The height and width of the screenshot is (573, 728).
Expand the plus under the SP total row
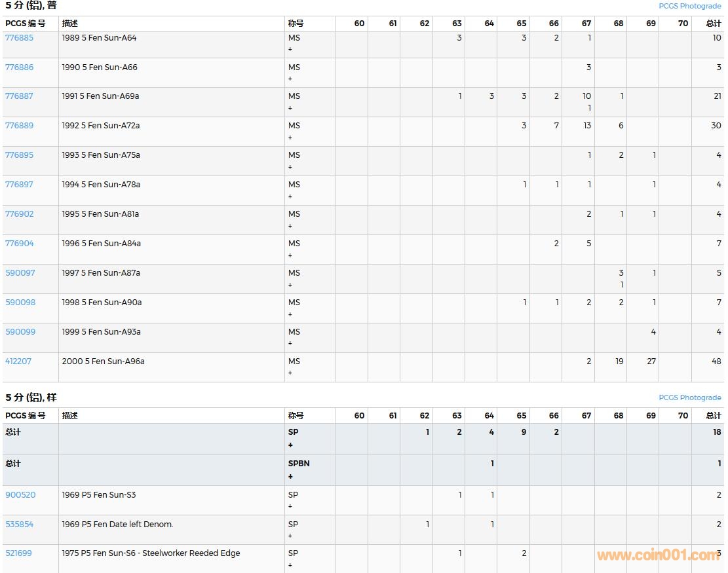pos(290,445)
